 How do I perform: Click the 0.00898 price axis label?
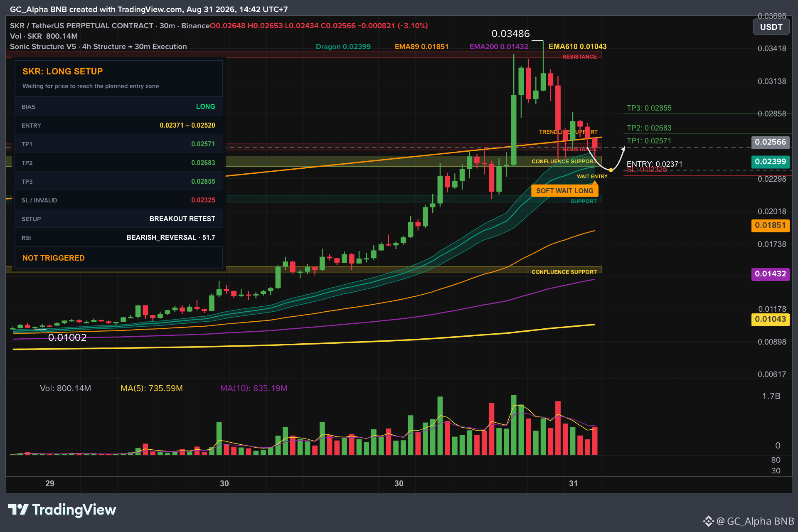[x=772, y=342]
